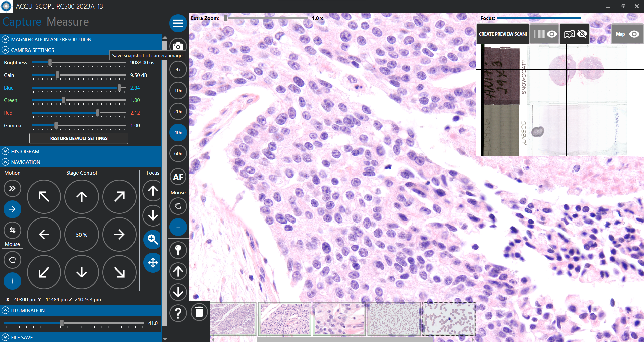Screen dimensions: 644x342
Task: Click the pin marker icon in center toolbar
Action: tap(178, 250)
